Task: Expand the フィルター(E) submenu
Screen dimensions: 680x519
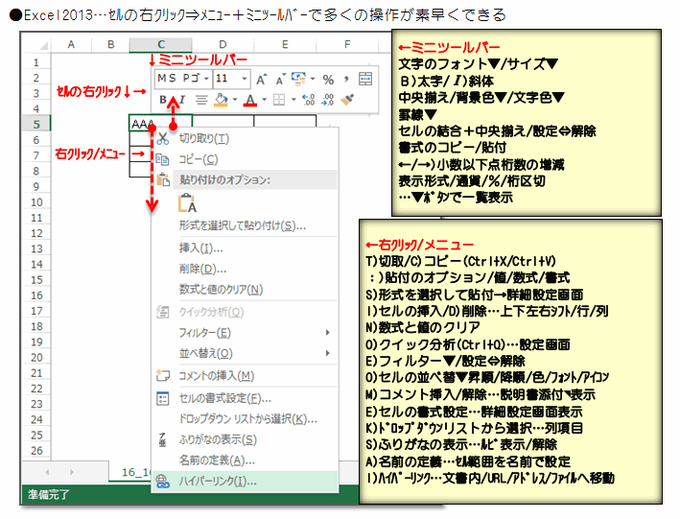Action: pos(328,333)
